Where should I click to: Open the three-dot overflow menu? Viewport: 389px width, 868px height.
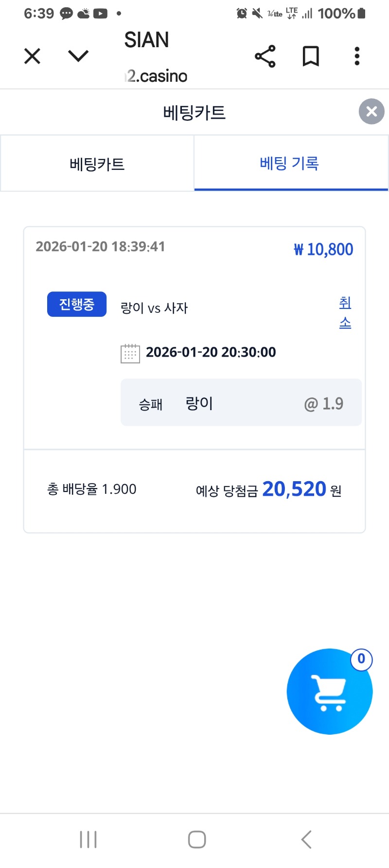tap(357, 56)
